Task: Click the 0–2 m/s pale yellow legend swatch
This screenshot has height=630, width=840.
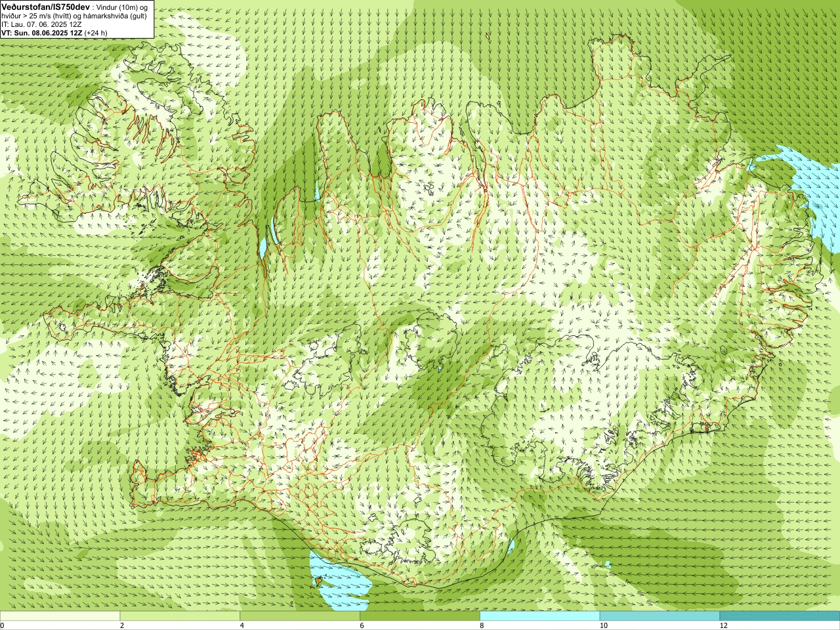Action: pyautogui.click(x=60, y=616)
